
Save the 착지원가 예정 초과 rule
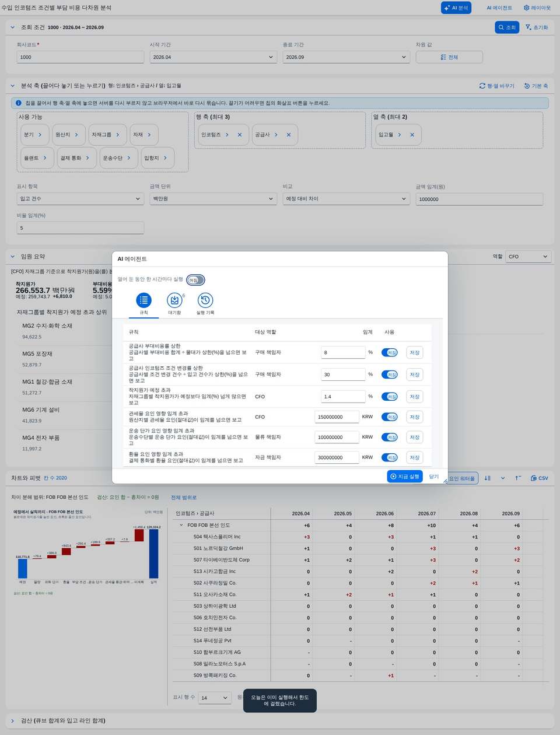[x=415, y=397]
